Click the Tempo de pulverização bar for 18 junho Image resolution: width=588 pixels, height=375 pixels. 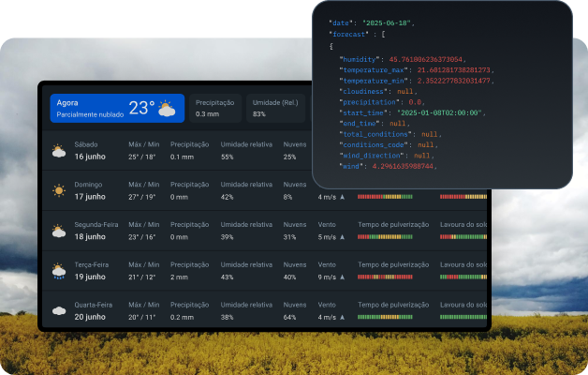point(385,237)
